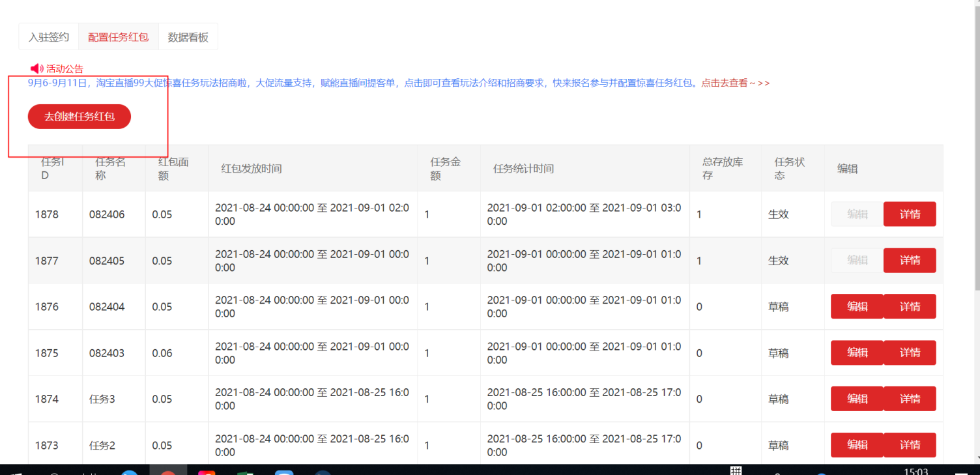Screen dimensions: 980x475
Task: Click the dark blue app icon in taskbar
Action: (323, 471)
